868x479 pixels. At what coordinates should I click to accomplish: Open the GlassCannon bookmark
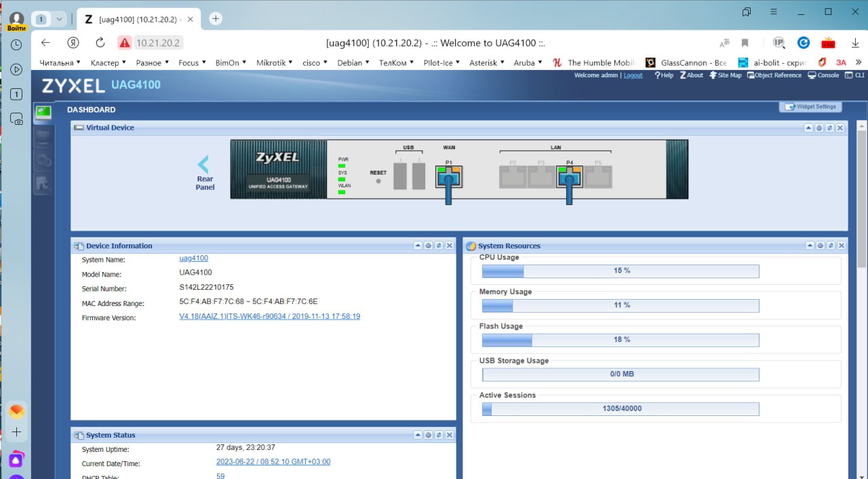pos(686,62)
